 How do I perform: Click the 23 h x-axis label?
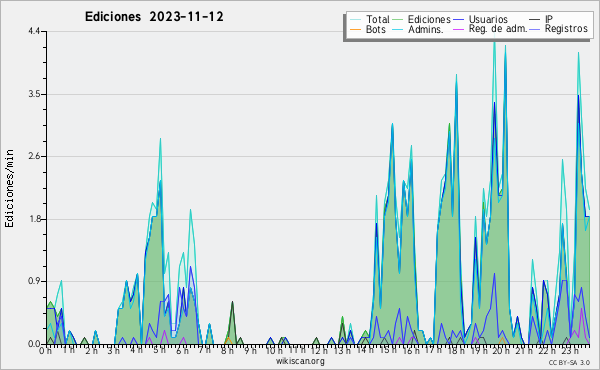(569, 351)
